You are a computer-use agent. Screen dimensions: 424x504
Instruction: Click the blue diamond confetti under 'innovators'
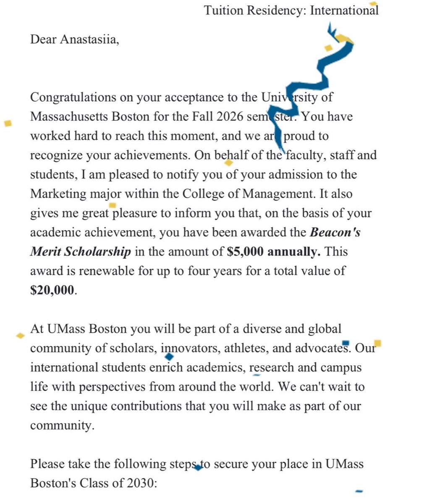click(x=169, y=357)
